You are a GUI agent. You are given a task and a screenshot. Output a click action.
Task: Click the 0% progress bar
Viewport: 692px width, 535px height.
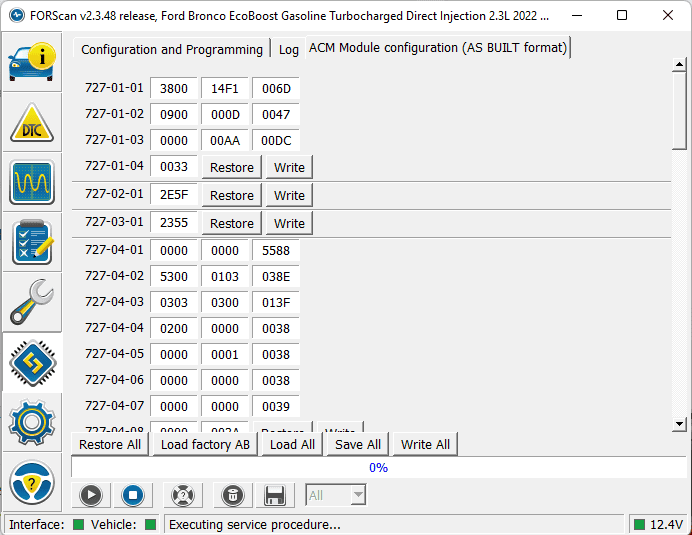(x=378, y=467)
